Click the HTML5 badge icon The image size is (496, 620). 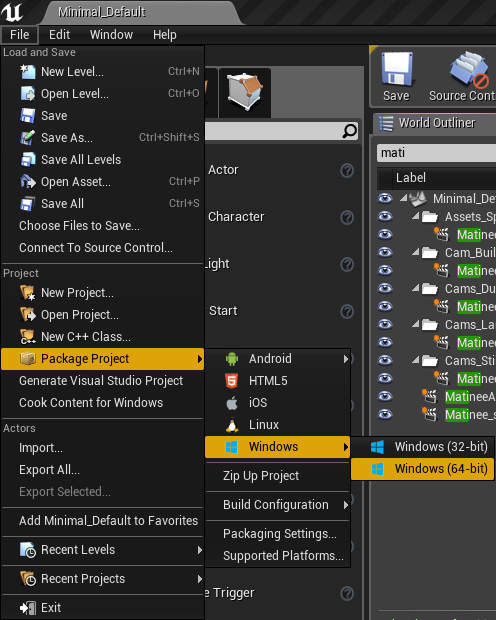[x=232, y=381]
